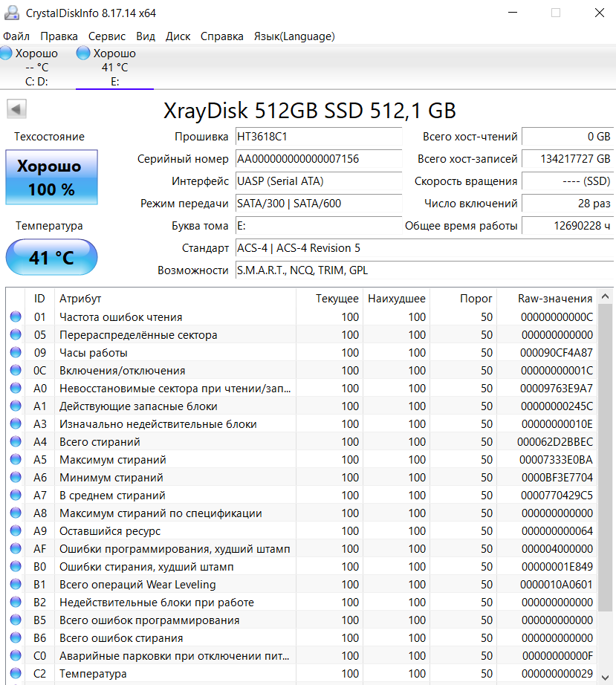Click status icon of row AF
This screenshot has height=685, width=616.
[x=16, y=549]
